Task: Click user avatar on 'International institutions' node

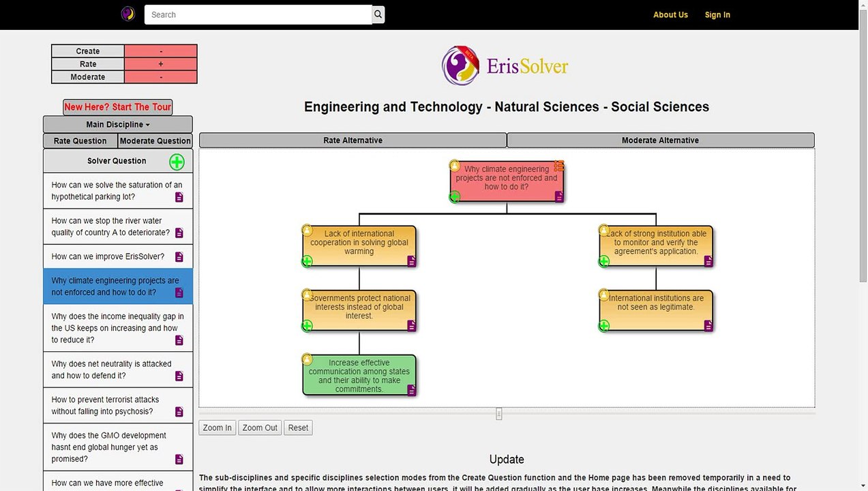Action: [603, 295]
